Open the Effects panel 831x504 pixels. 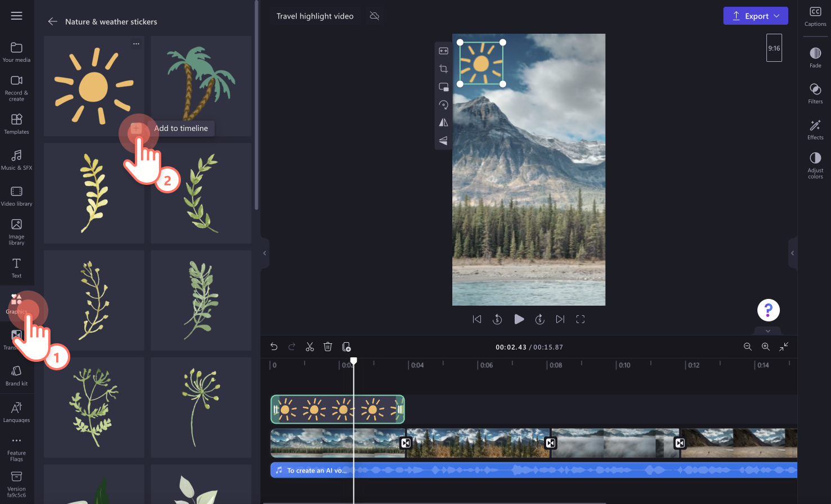(x=815, y=129)
